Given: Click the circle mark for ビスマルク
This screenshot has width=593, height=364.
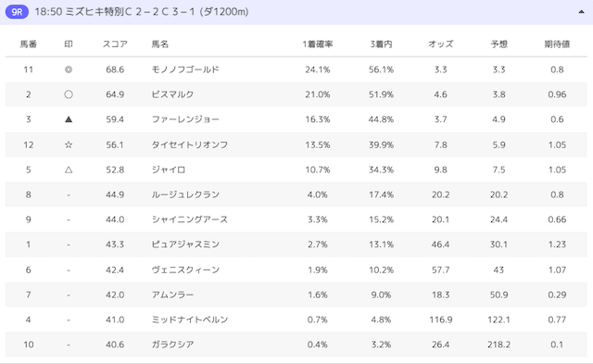Looking at the screenshot, I should coord(69,94).
